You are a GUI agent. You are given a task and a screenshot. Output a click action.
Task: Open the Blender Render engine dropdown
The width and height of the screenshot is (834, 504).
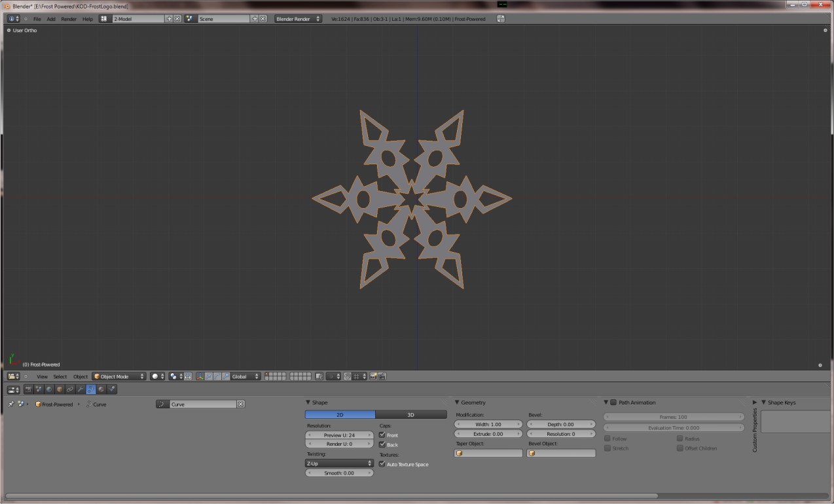[x=298, y=19]
